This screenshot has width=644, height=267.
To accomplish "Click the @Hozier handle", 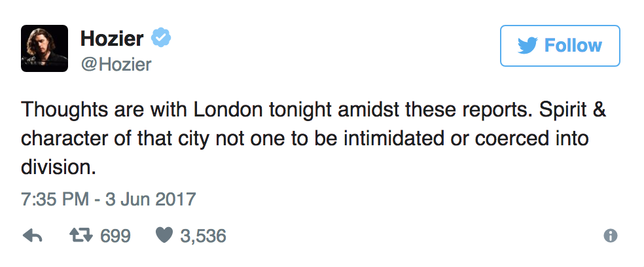I will pos(116,64).
